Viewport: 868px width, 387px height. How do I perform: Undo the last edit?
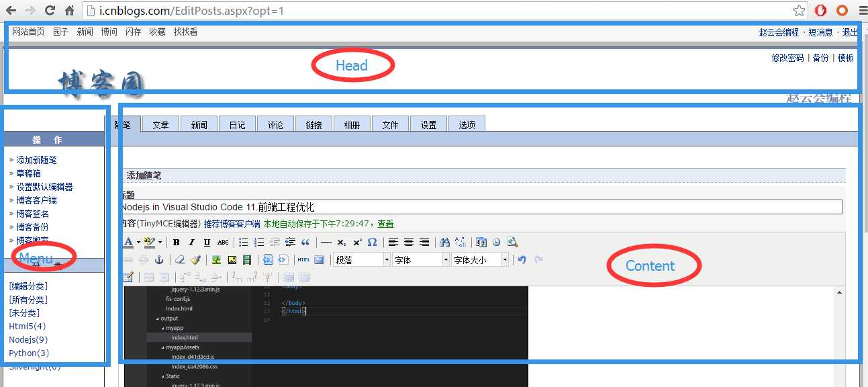(522, 260)
